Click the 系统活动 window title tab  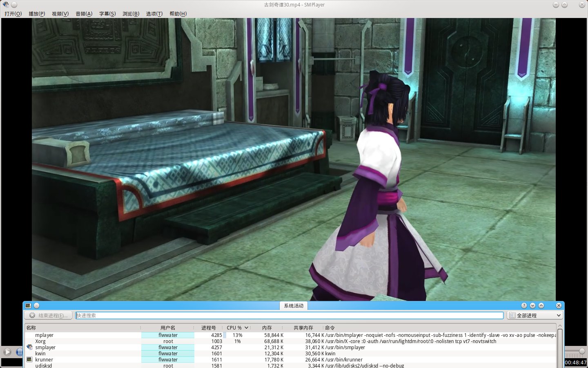pyautogui.click(x=294, y=306)
